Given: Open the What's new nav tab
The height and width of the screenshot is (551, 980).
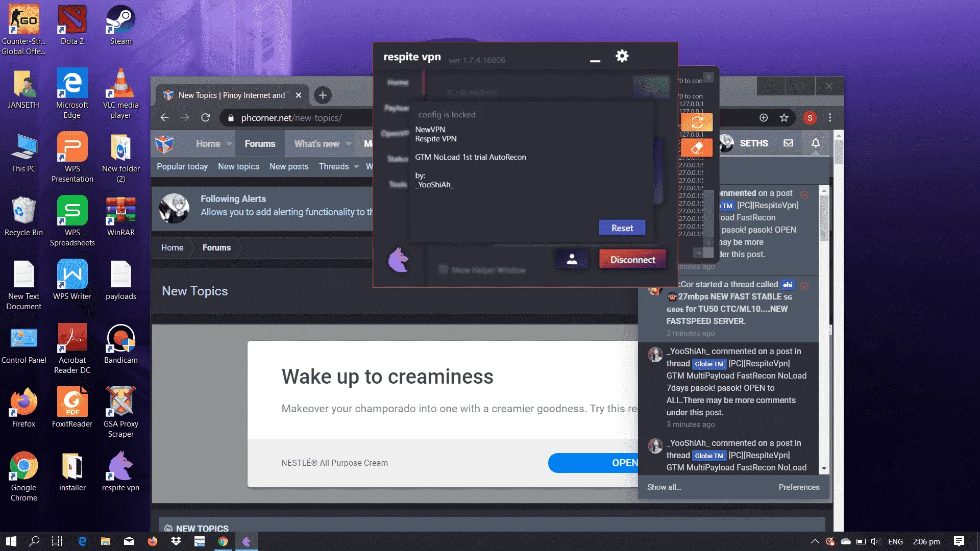Looking at the screenshot, I should coord(316,144).
